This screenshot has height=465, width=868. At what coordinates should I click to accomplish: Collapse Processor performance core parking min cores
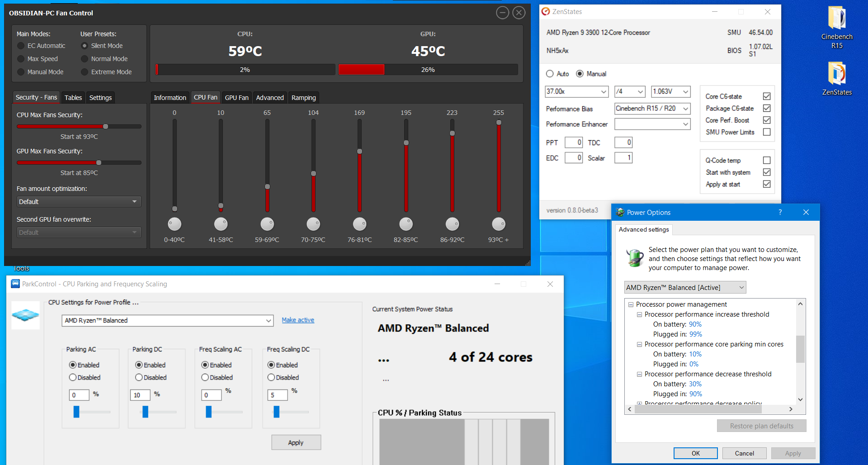(x=639, y=344)
